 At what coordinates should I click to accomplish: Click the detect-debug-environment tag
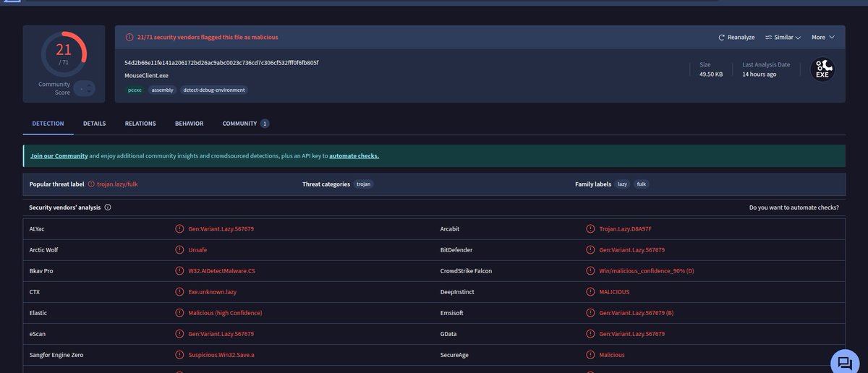pos(213,90)
